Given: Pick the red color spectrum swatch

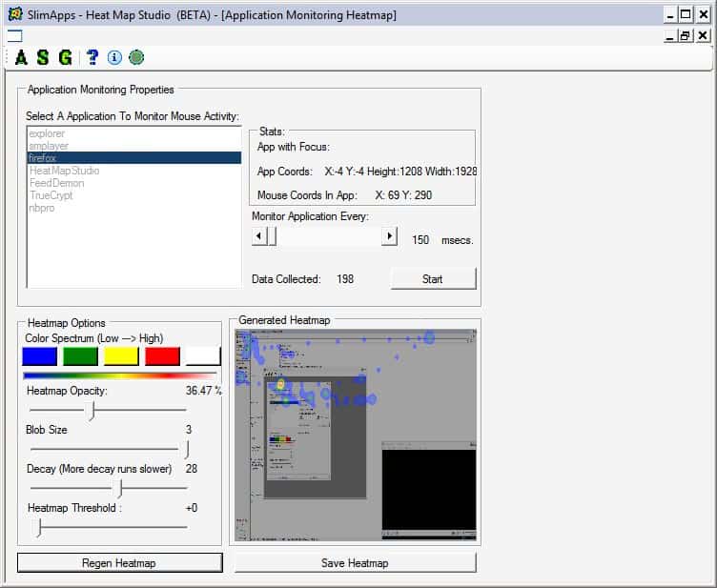Looking at the screenshot, I should point(162,356).
